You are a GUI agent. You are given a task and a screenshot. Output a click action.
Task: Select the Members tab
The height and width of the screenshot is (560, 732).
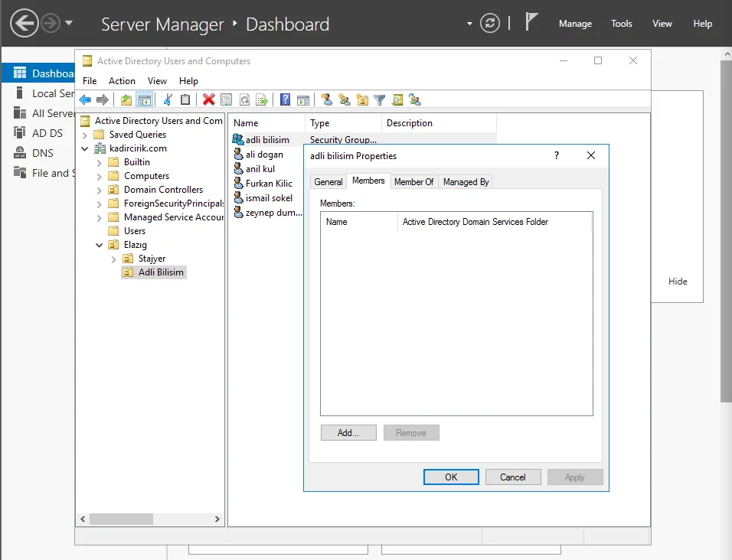point(368,181)
